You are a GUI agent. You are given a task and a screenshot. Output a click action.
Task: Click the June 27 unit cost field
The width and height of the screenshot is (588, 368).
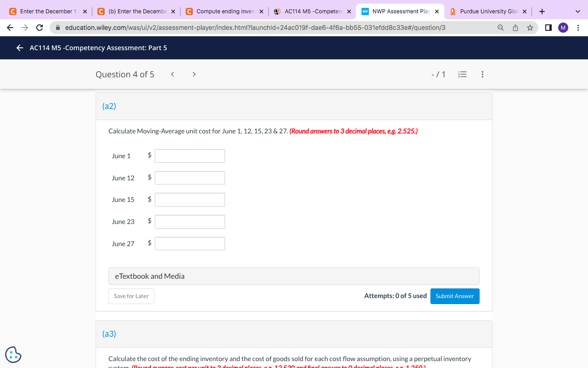190,244
